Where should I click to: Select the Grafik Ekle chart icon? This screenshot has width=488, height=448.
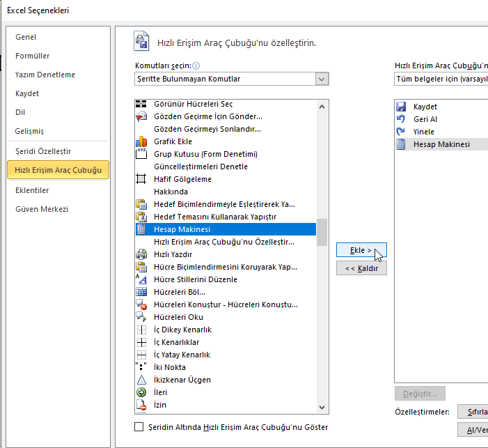coord(141,141)
